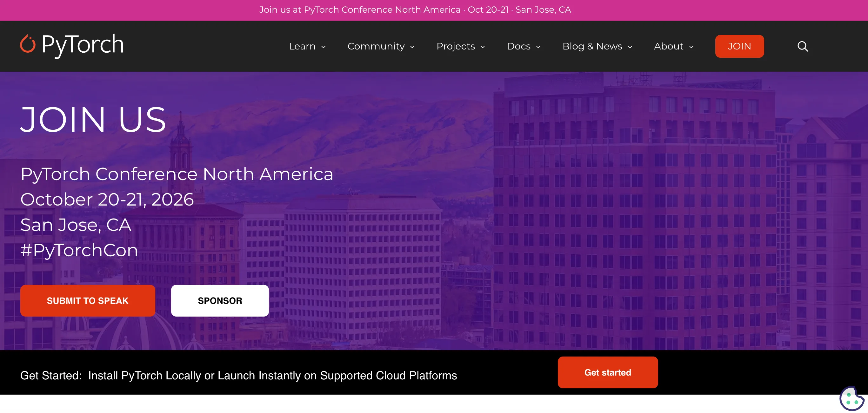868x413 pixels.
Task: Expand the Learn dropdown chevron
Action: pos(324,47)
